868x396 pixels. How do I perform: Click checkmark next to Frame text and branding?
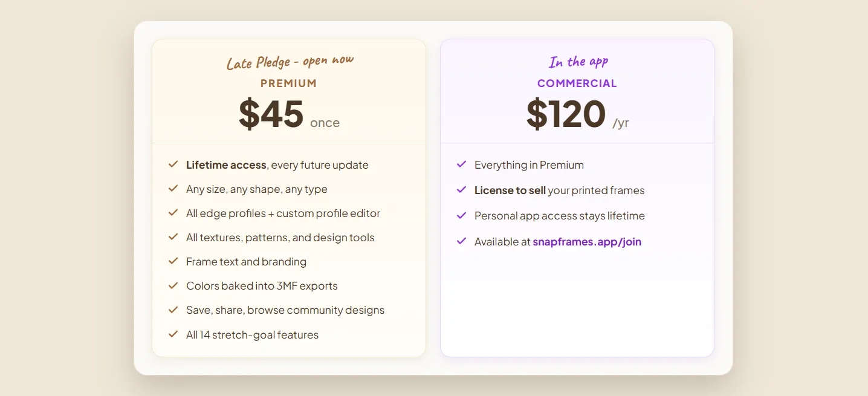pos(173,261)
